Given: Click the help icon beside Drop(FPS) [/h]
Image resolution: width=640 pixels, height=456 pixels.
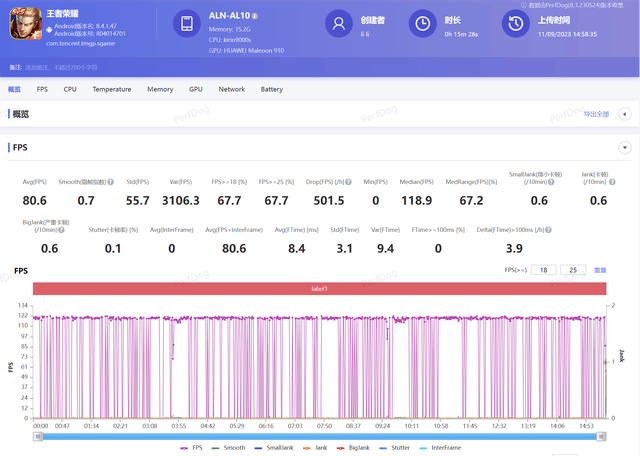Looking at the screenshot, I should click(x=348, y=182).
